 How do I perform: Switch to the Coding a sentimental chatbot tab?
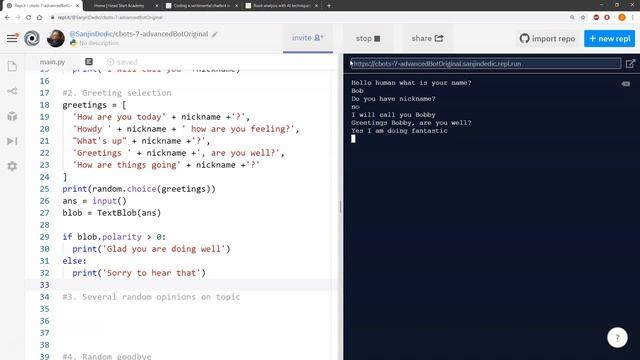click(201, 6)
